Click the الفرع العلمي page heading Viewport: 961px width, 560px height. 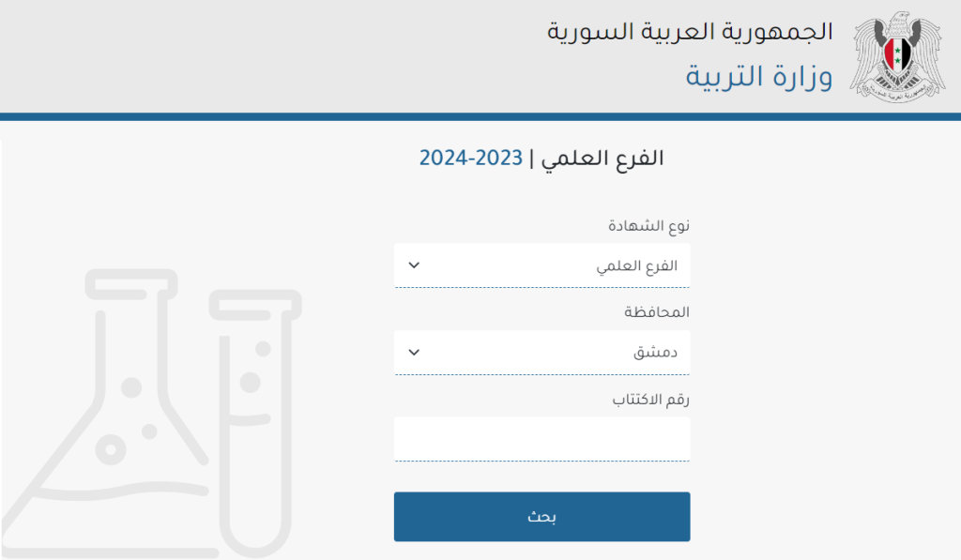point(603,159)
